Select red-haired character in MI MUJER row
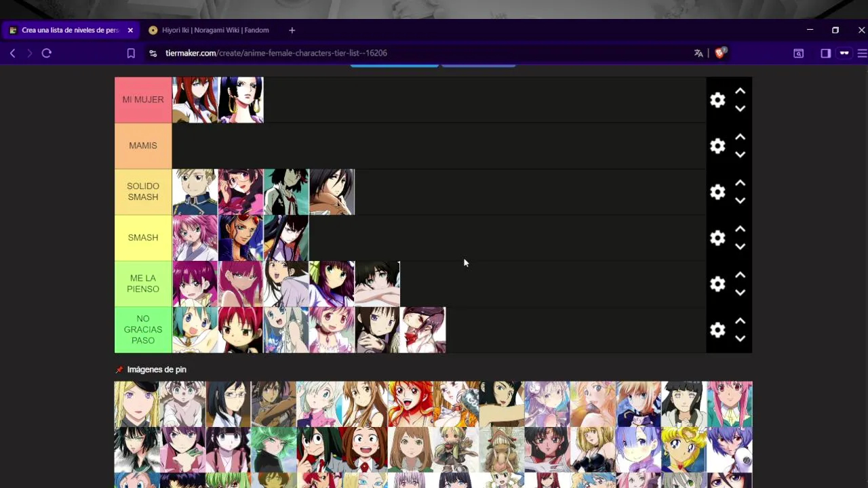The width and height of the screenshot is (868, 488). point(195,100)
